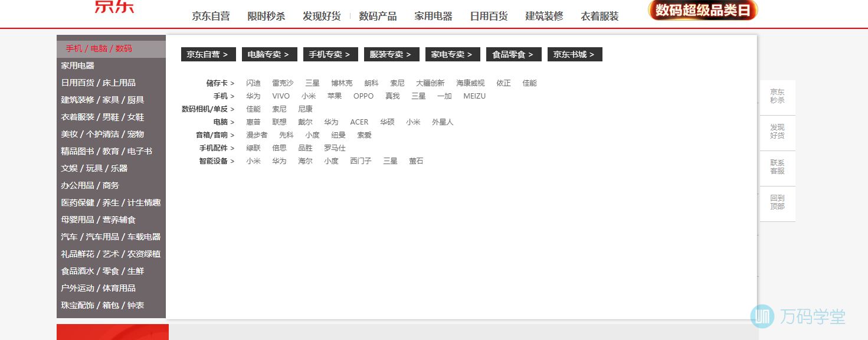Click 雷克沙 brand link
Screen dimensions: 868x340
coord(283,83)
